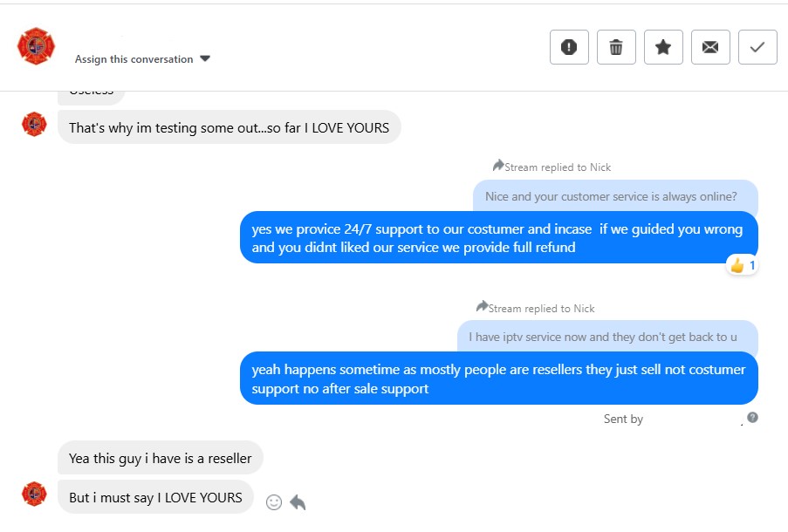Click avatar beside 'That's why im testing' message
The height and width of the screenshot is (532, 788).
pos(34,125)
